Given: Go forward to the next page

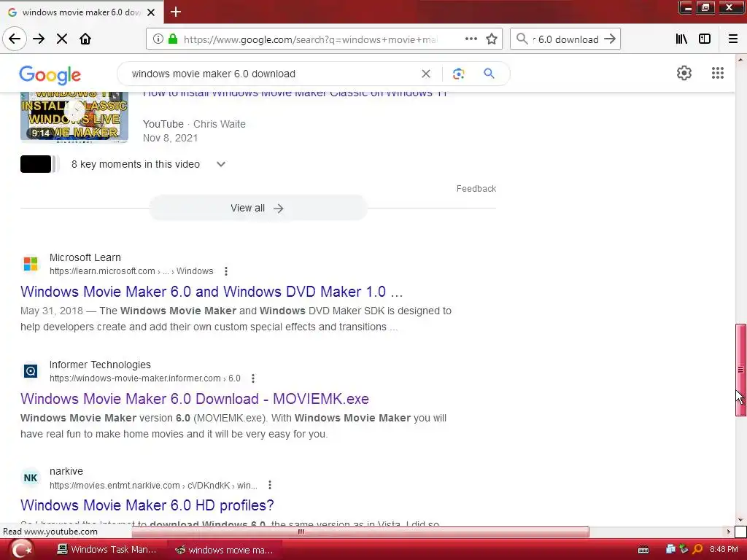Looking at the screenshot, I should 39,39.
